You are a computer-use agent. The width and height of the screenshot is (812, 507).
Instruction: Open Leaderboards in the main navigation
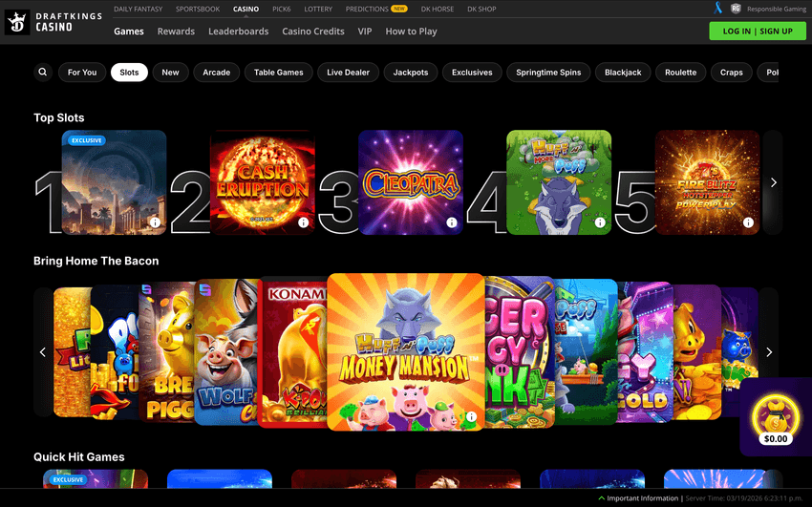(238, 32)
